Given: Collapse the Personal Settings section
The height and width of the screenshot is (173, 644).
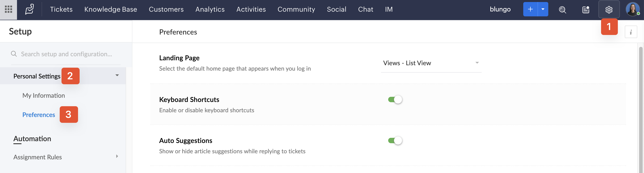Looking at the screenshot, I should (x=117, y=76).
